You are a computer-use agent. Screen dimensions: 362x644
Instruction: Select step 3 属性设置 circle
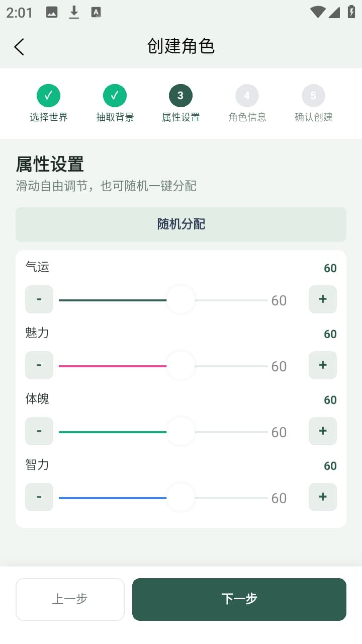tap(180, 96)
